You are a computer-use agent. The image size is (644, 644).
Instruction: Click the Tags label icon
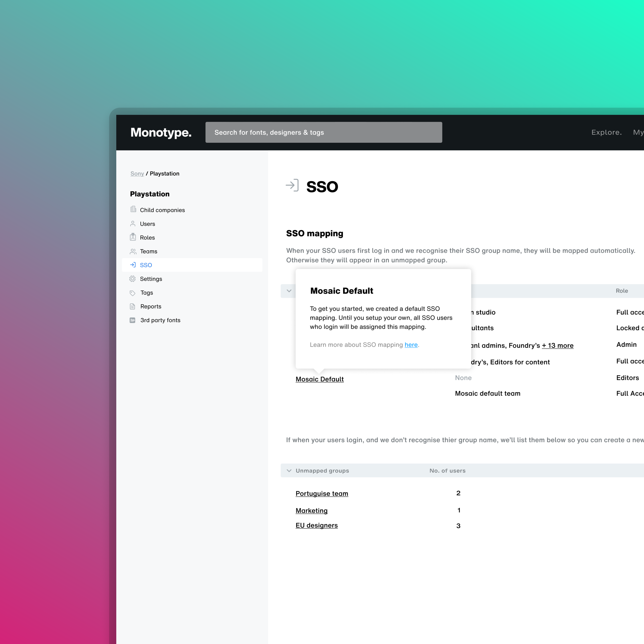click(132, 293)
